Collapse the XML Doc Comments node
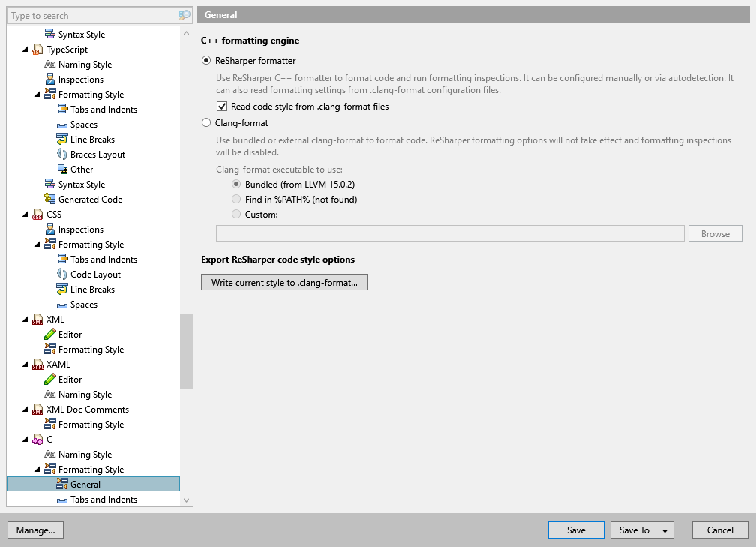Viewport: 756px width, 547px height. [25, 410]
